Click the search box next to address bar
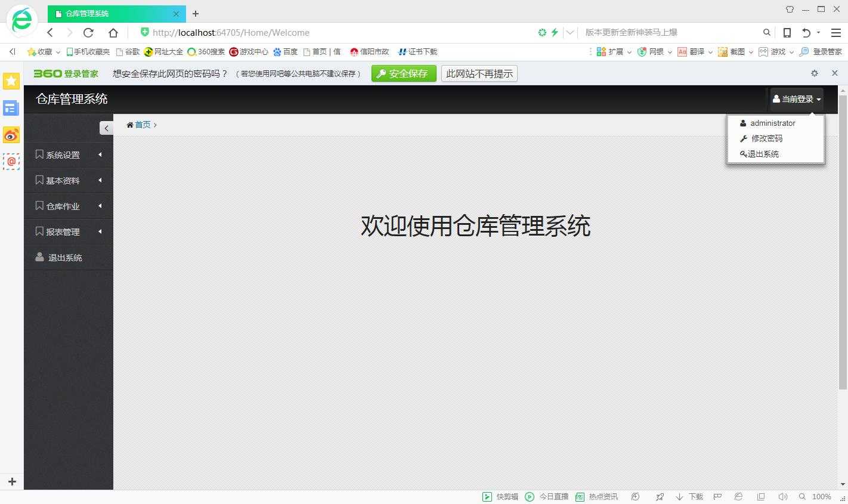Screen dimensions: 848x504 [x=671, y=32]
